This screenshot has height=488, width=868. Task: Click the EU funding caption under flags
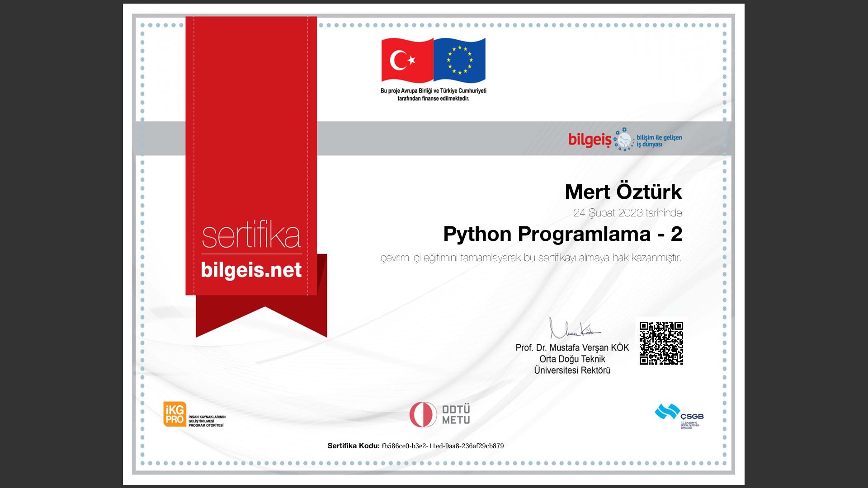pos(433,94)
